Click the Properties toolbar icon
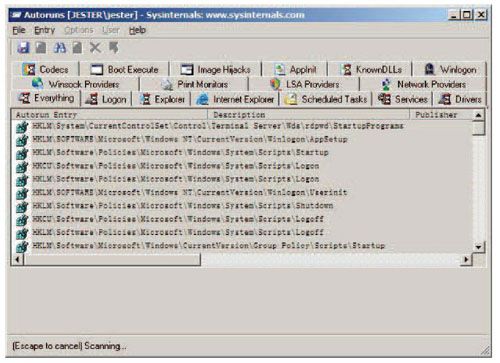Image resolution: width=500 pixels, height=363 pixels. [77, 48]
